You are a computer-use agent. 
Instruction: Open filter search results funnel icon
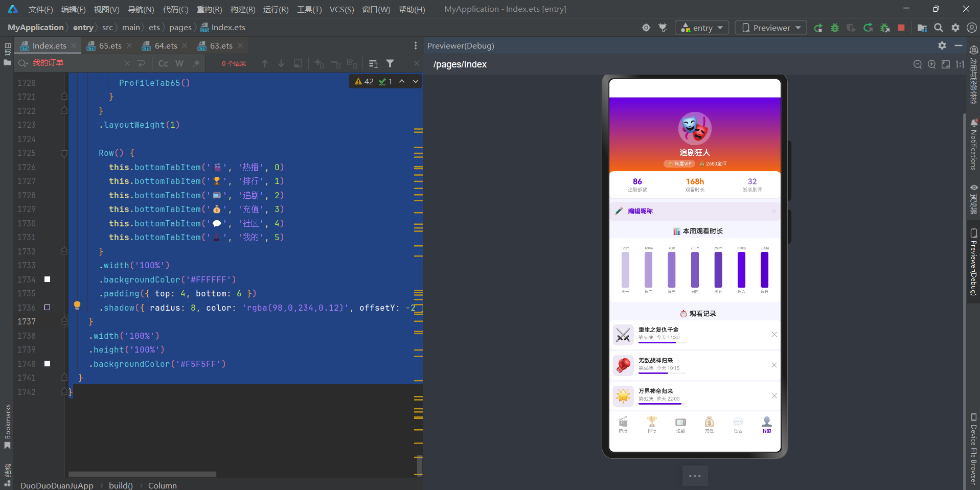point(390,63)
